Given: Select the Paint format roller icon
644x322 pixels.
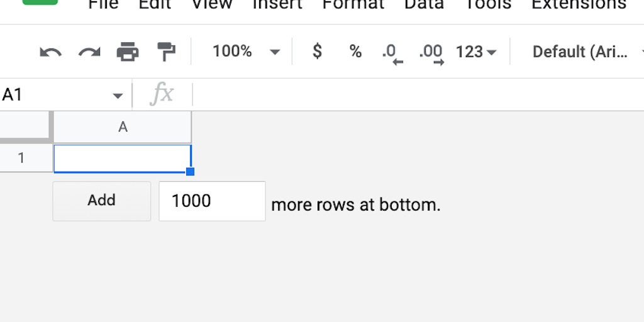Looking at the screenshot, I should [166, 52].
